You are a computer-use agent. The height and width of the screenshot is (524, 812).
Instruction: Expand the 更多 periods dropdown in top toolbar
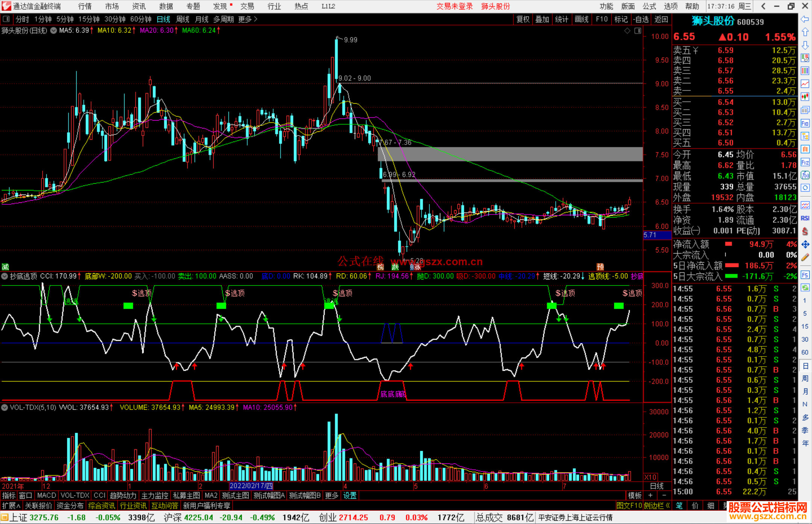(248, 19)
